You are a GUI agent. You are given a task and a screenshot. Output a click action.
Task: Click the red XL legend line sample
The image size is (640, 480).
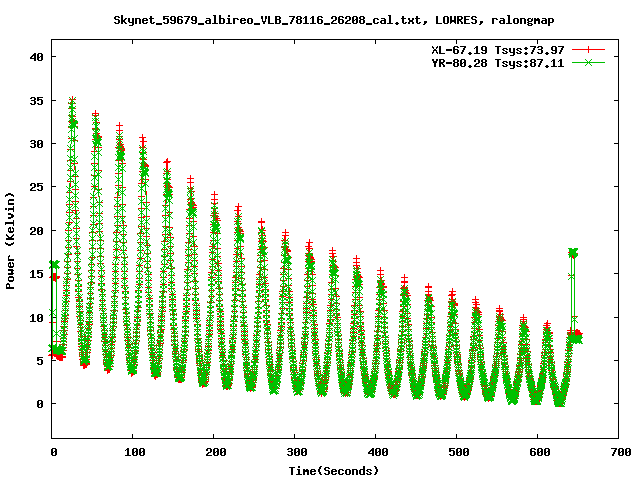[589, 49]
